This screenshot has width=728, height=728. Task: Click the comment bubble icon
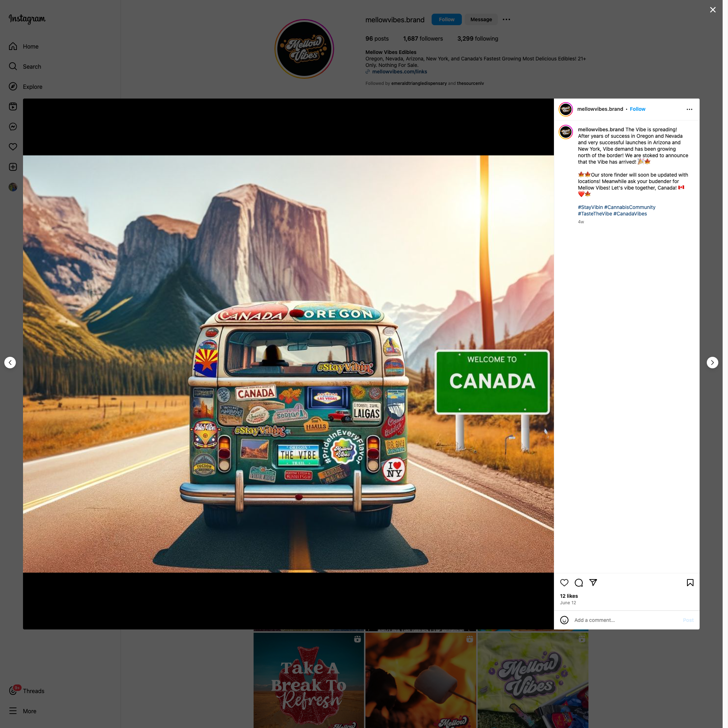(579, 583)
